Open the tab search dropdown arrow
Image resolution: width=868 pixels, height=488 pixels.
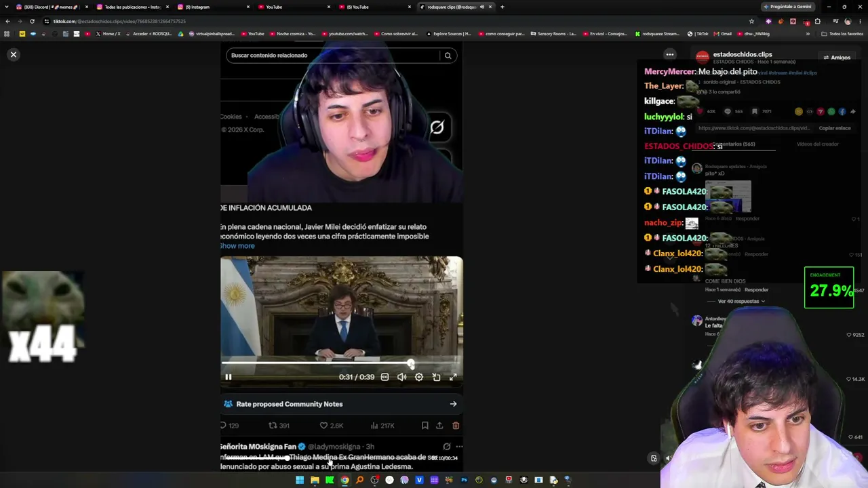click(7, 7)
